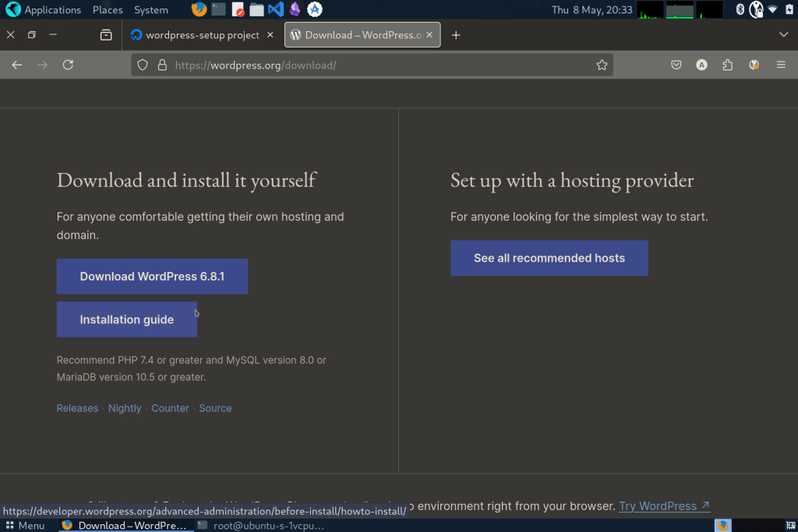The width and height of the screenshot is (798, 532).
Task: Open the text editor launcher icon
Action: click(x=238, y=9)
